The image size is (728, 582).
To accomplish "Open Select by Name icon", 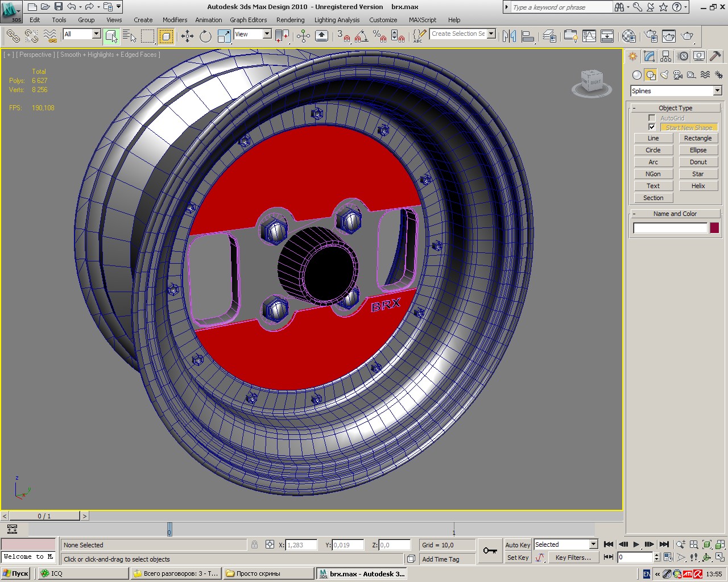I will [x=130, y=36].
